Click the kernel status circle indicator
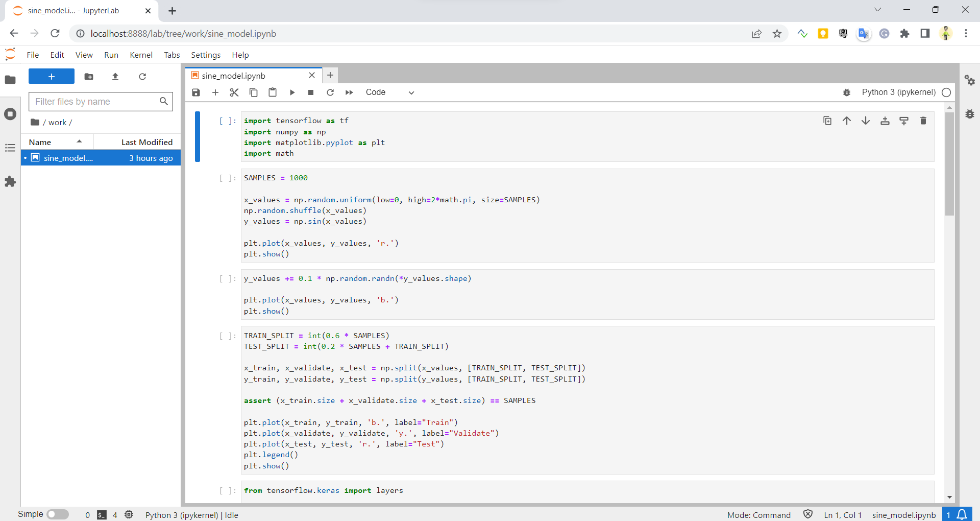980x521 pixels. point(946,92)
